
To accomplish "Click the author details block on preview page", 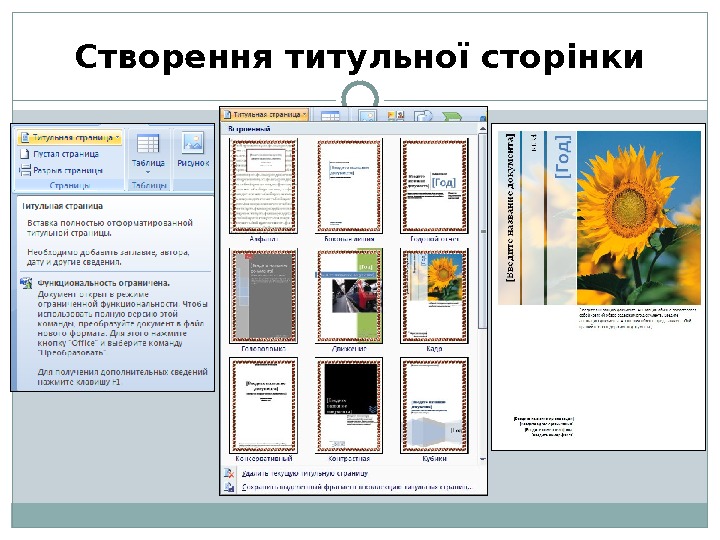I will click(544, 426).
